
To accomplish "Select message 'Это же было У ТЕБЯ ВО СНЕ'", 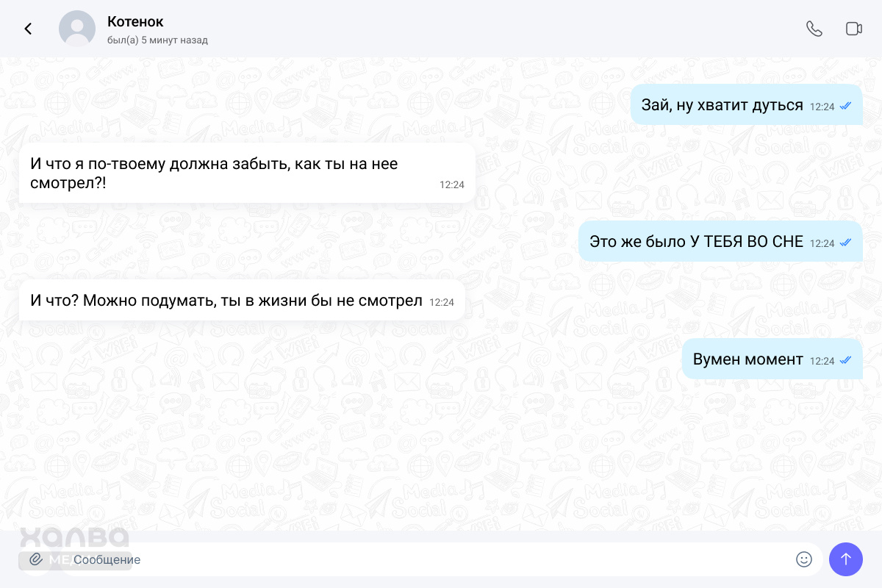I will (720, 241).
